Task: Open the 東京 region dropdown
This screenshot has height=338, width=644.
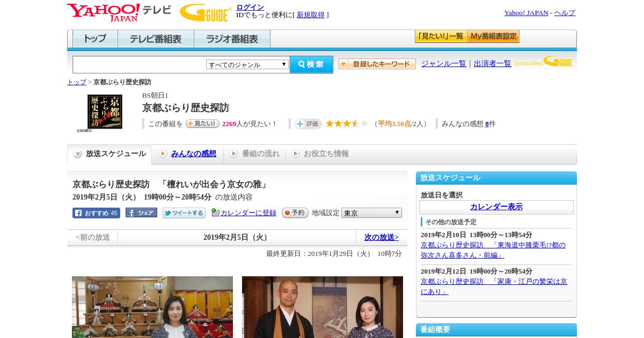Action: tap(371, 213)
